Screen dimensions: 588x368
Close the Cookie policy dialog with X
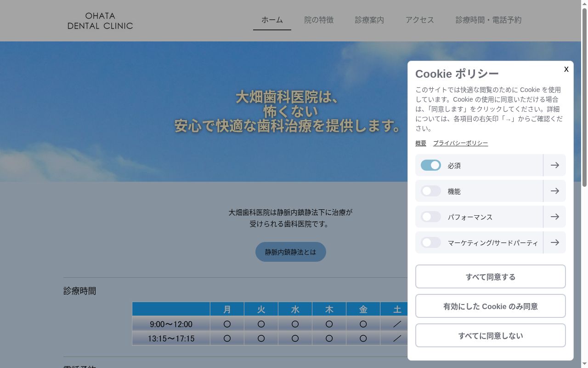(566, 69)
